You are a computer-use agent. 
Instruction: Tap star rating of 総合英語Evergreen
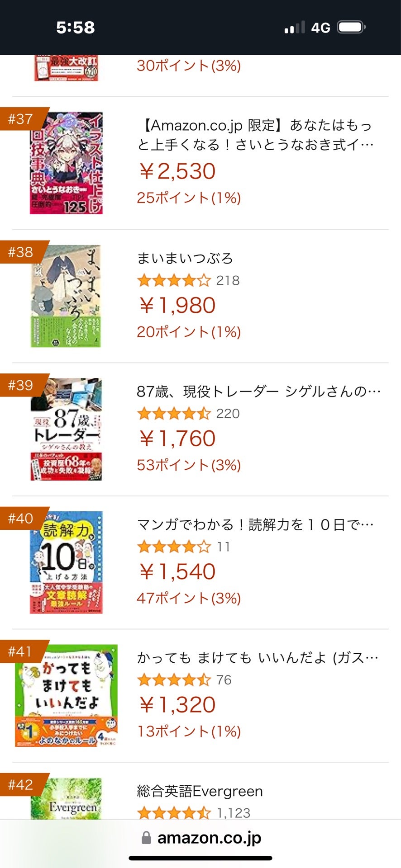(x=174, y=813)
